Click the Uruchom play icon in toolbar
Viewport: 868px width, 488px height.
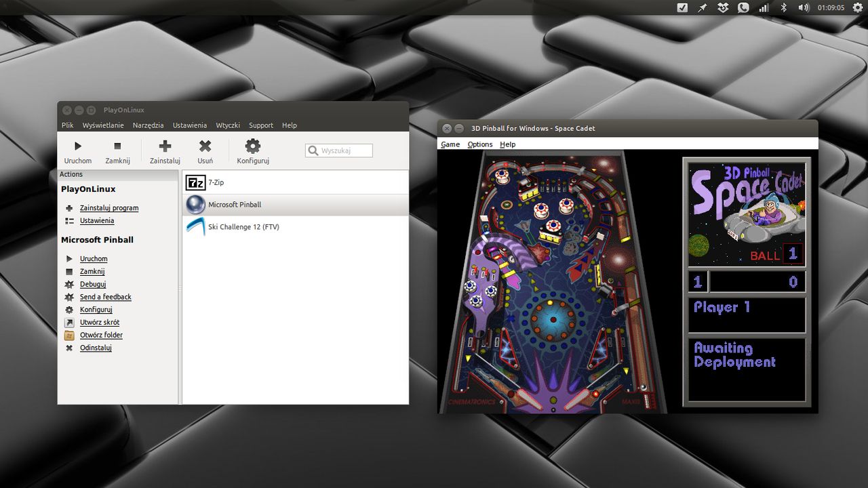pyautogui.click(x=78, y=146)
